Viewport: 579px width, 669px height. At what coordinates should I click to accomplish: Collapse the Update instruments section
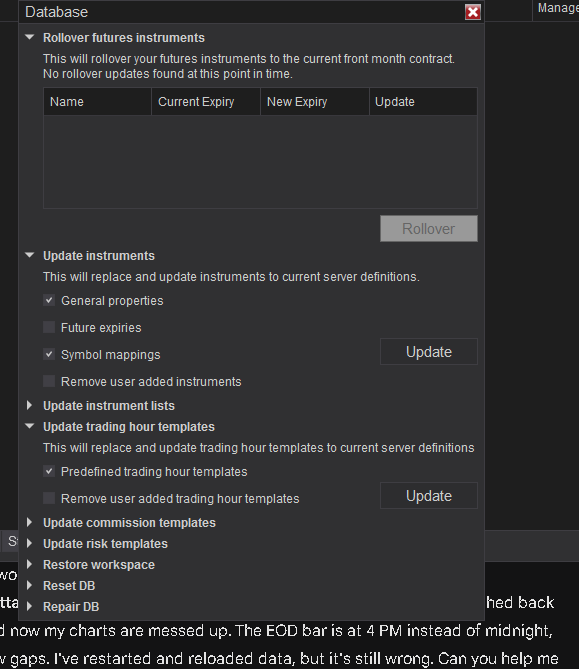point(29,256)
